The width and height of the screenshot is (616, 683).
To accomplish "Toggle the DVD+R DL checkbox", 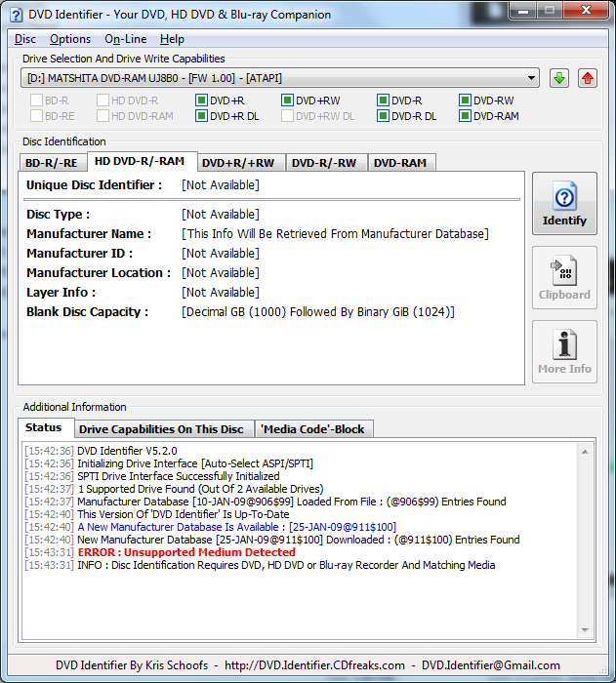I will pos(201,116).
